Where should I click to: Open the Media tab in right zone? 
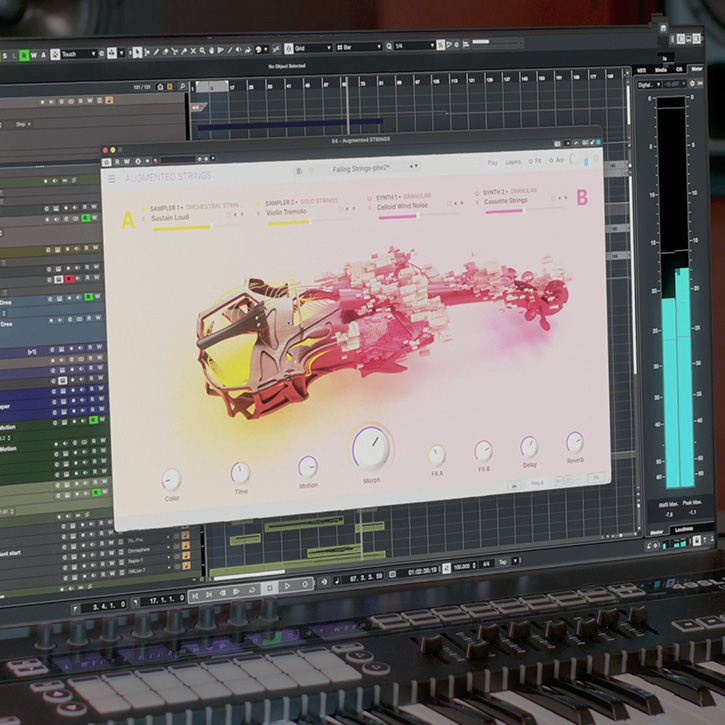click(661, 69)
